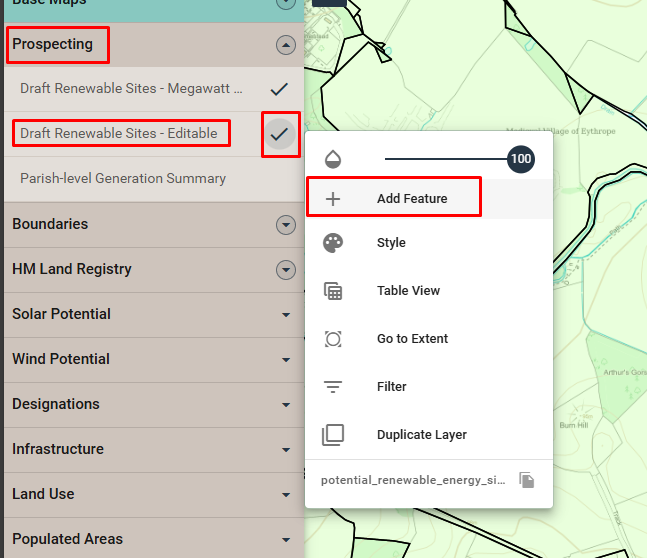Viewport: 647px width, 558px height.
Task: Open Style from the layer menu
Action: [429, 243]
